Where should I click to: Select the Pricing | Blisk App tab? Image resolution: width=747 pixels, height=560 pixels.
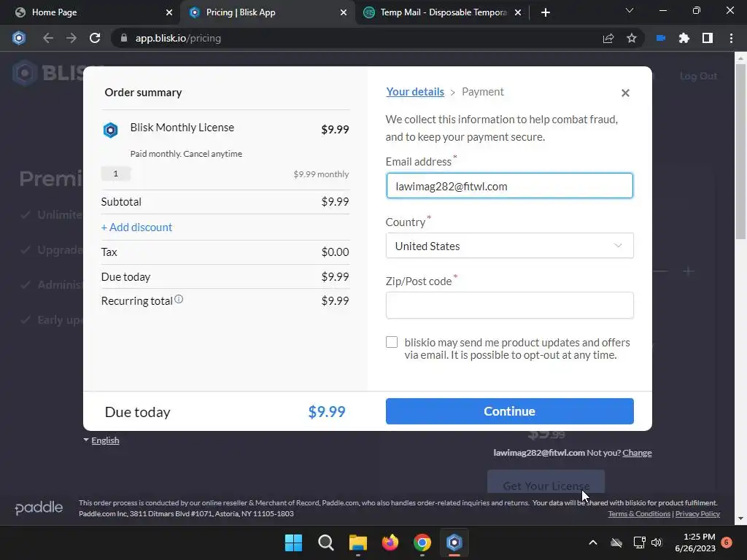click(267, 12)
